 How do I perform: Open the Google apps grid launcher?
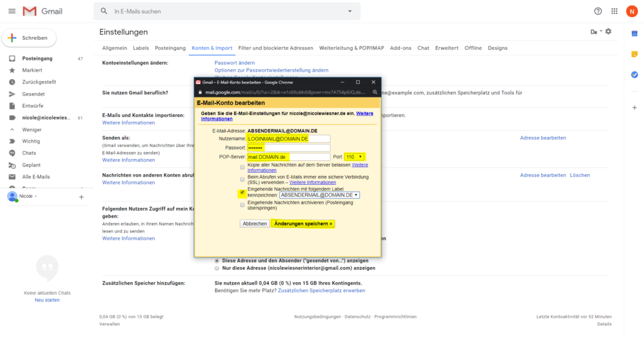tap(614, 11)
